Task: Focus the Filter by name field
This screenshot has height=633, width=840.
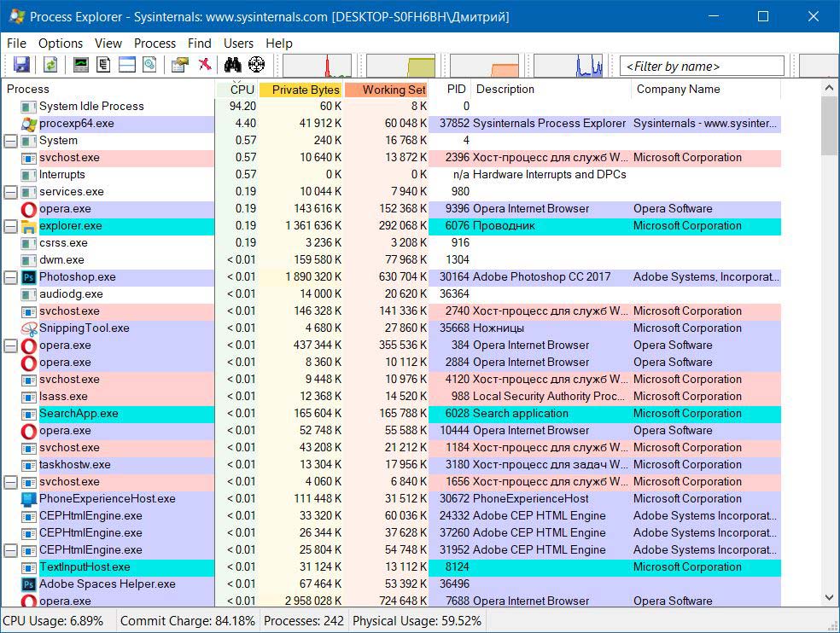Action: click(x=702, y=66)
